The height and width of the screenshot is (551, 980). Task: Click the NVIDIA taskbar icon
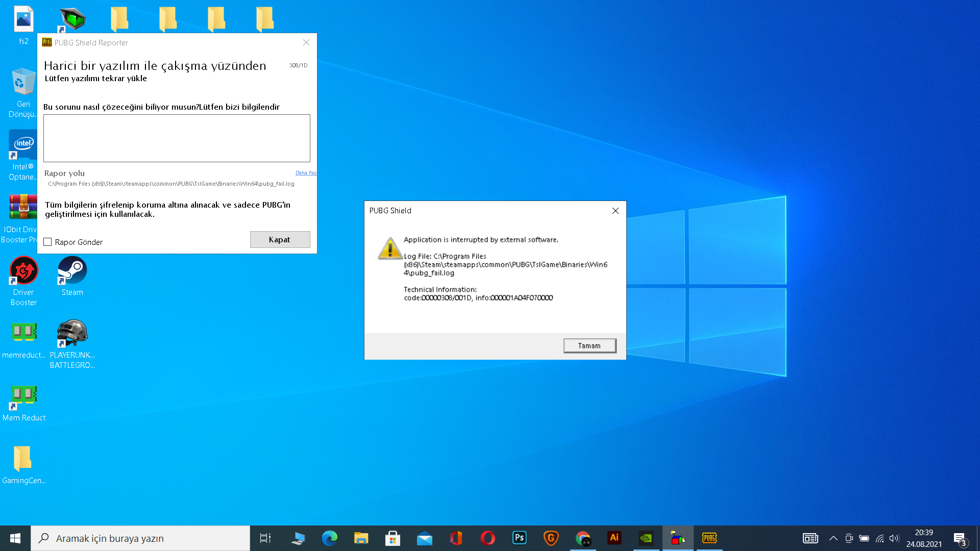pos(646,538)
